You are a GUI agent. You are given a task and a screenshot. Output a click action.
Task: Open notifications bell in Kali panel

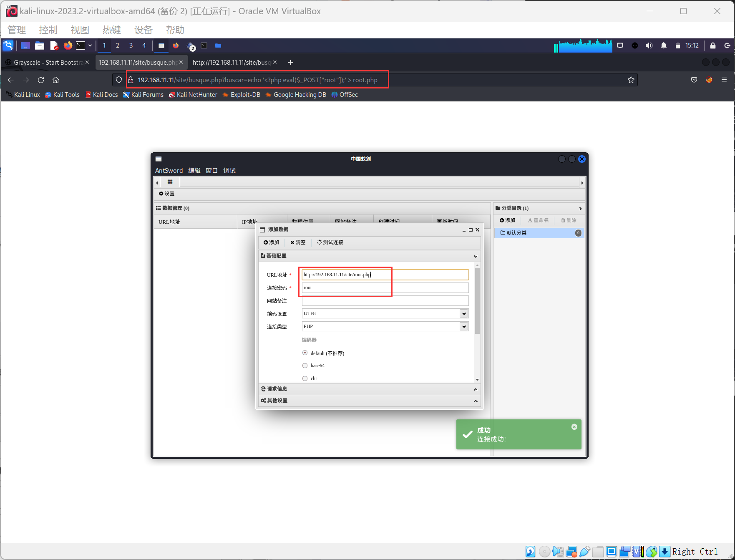coord(664,45)
